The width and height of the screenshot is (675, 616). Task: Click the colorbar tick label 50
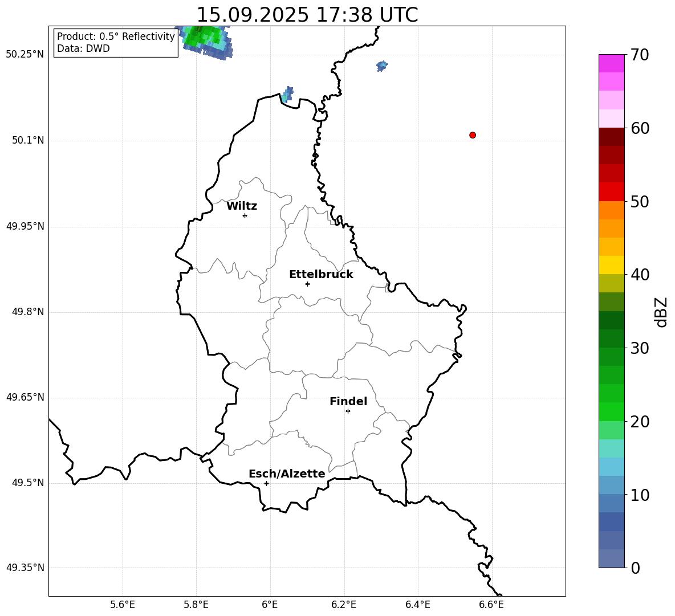(x=640, y=201)
